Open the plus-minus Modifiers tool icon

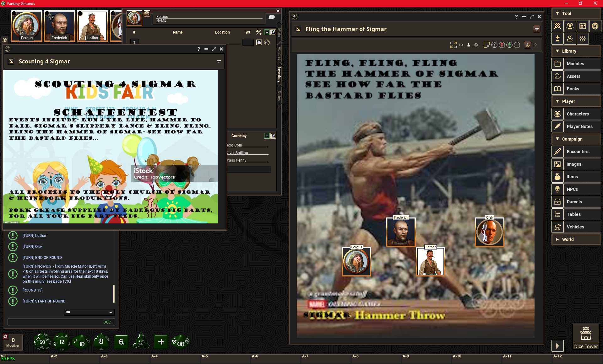pyautogui.click(x=557, y=39)
